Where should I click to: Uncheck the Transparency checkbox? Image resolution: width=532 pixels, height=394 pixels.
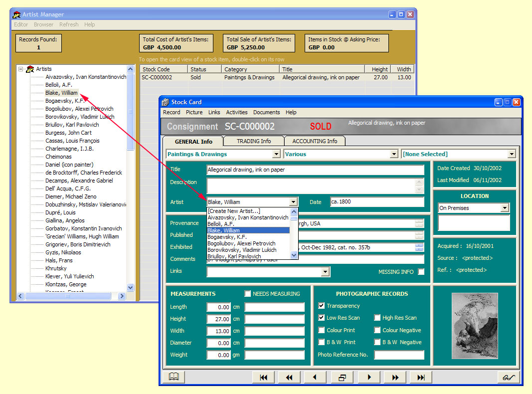(322, 306)
